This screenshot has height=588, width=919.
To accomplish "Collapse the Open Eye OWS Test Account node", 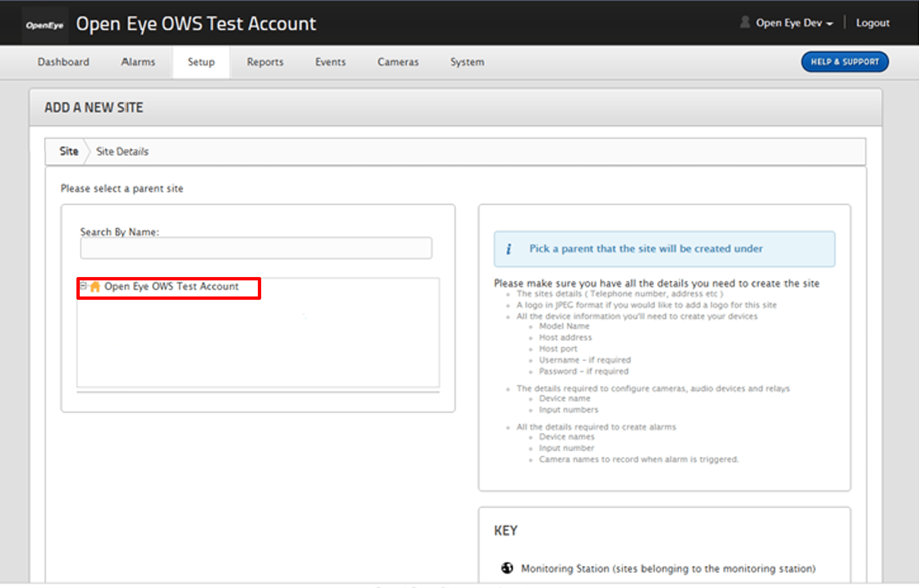I will pos(83,286).
